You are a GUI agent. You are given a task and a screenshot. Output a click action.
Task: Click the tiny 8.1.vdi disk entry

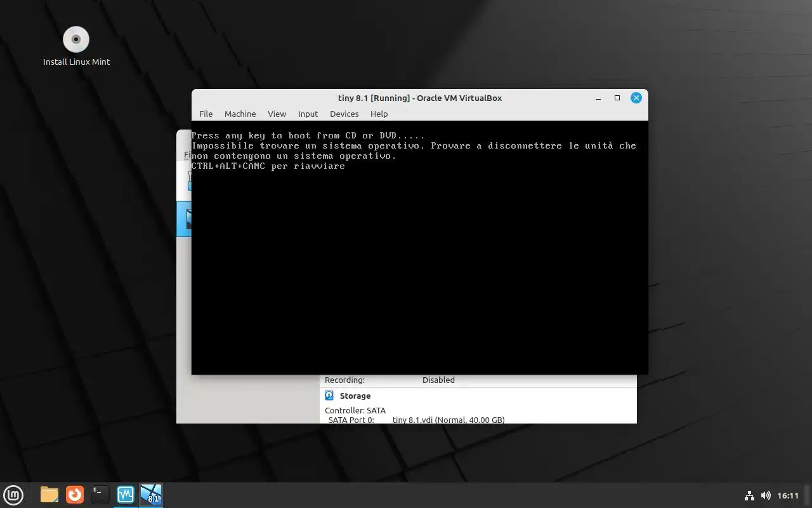click(x=449, y=420)
